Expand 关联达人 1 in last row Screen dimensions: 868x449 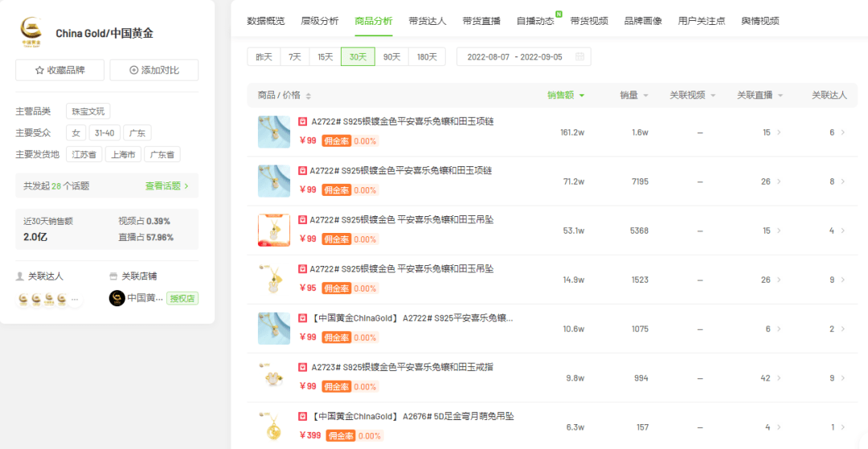coord(837,427)
